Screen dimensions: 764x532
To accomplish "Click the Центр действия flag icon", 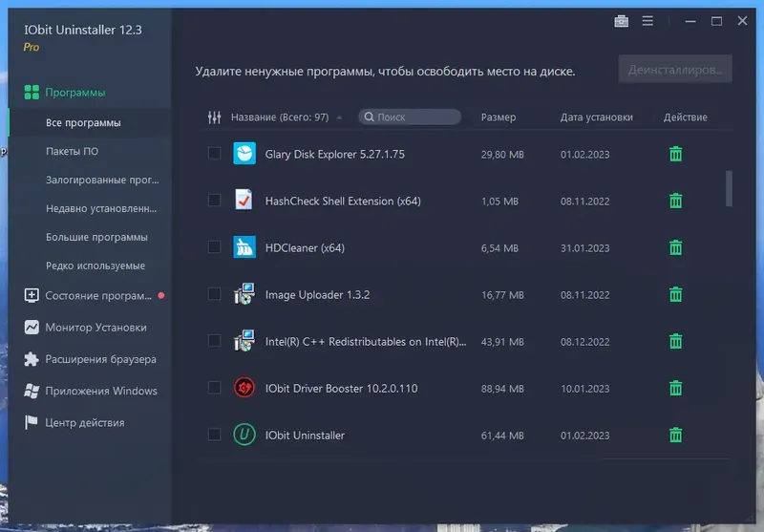I will [x=31, y=422].
